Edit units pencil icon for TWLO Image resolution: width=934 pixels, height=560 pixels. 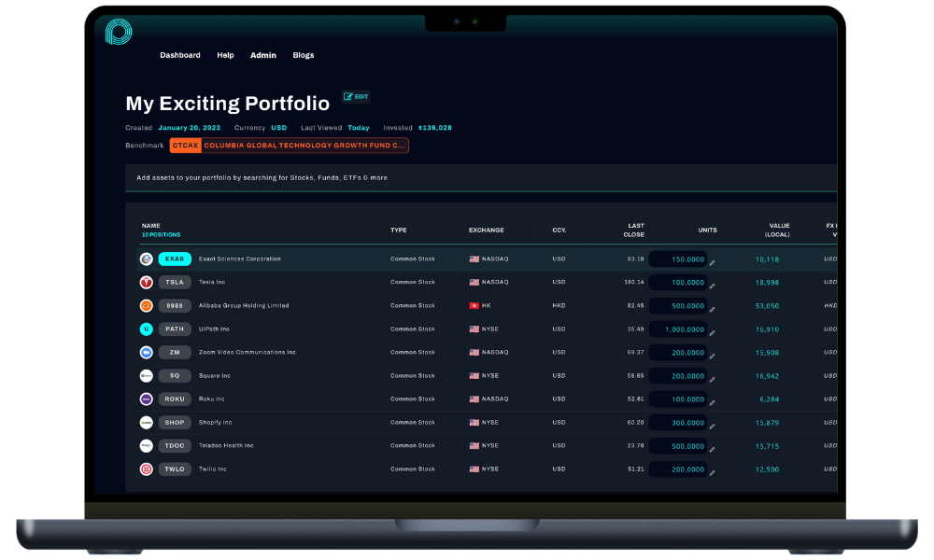pos(712,472)
